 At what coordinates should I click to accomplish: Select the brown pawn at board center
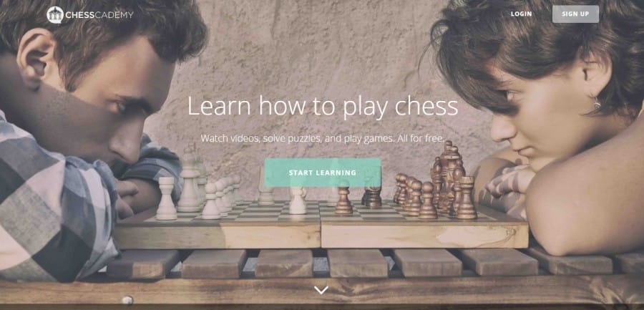click(343, 200)
